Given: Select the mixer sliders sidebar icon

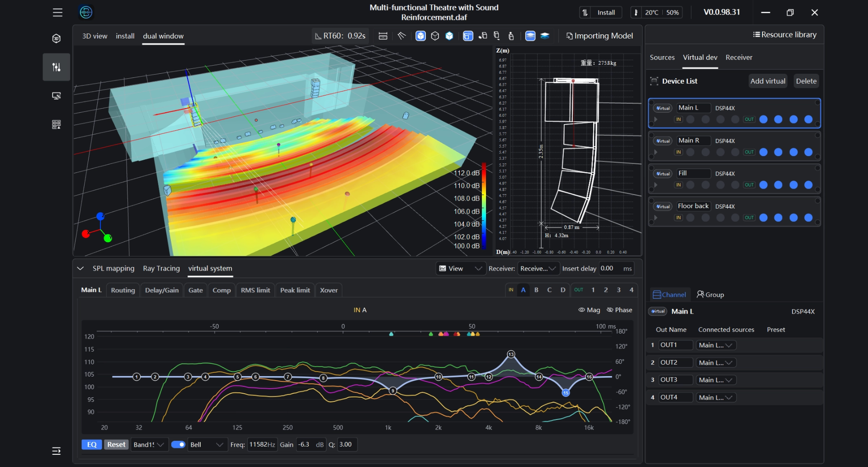Looking at the screenshot, I should pos(57,67).
